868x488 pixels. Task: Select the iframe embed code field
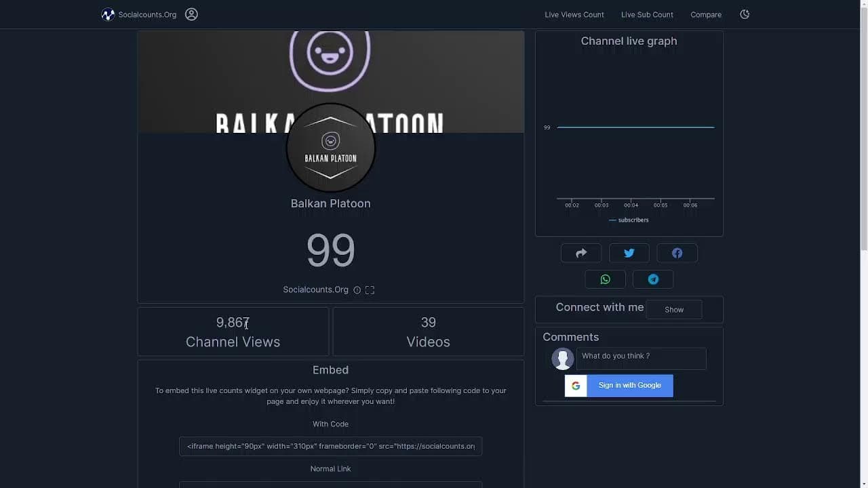click(331, 446)
